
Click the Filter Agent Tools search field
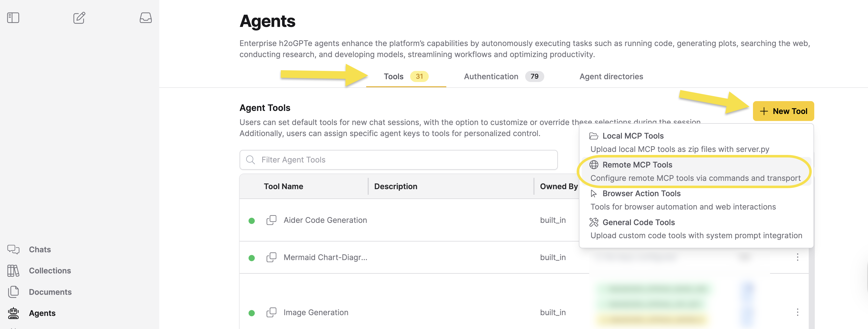[398, 160]
